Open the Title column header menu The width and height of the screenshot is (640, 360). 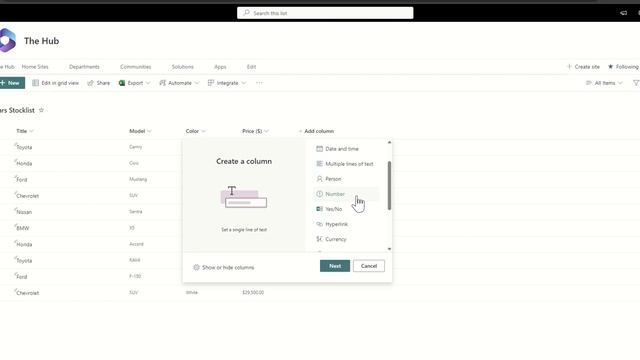coord(25,131)
